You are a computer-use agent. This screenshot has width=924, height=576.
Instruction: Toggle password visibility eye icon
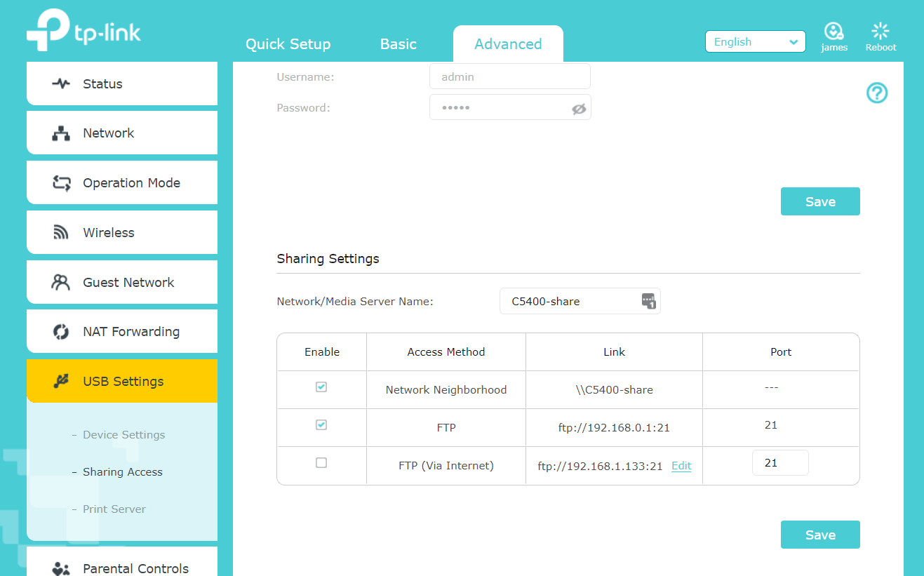(578, 109)
